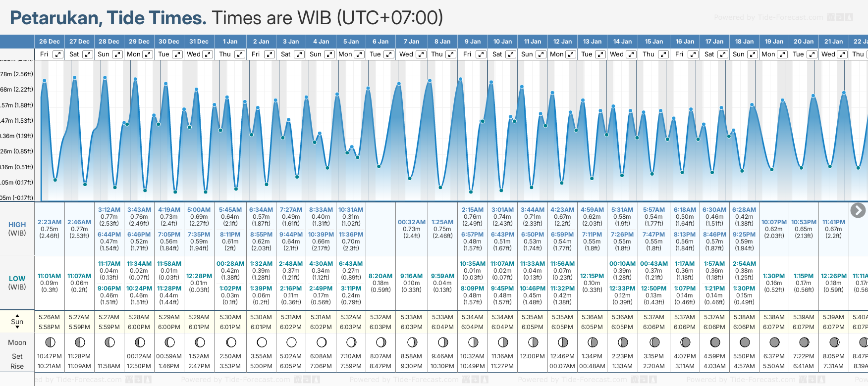868x386 pixels.
Task: Select the 10 Jan date header
Action: click(502, 42)
